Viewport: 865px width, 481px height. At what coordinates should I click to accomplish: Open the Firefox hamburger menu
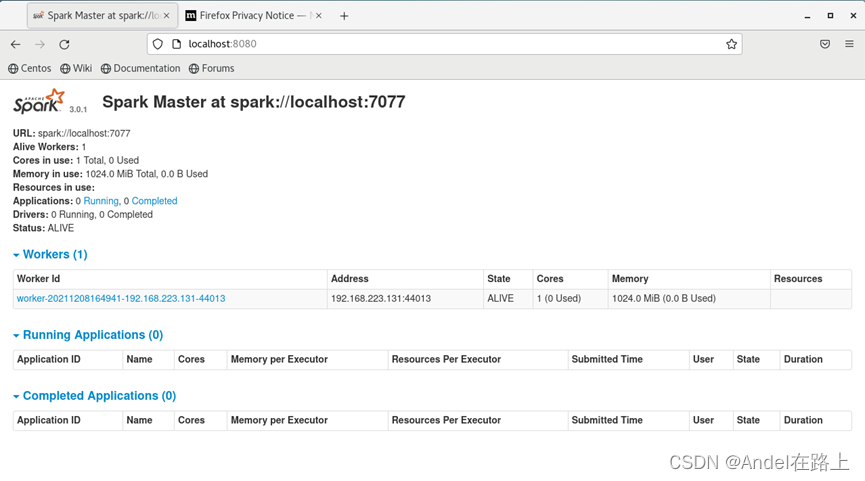click(x=850, y=44)
